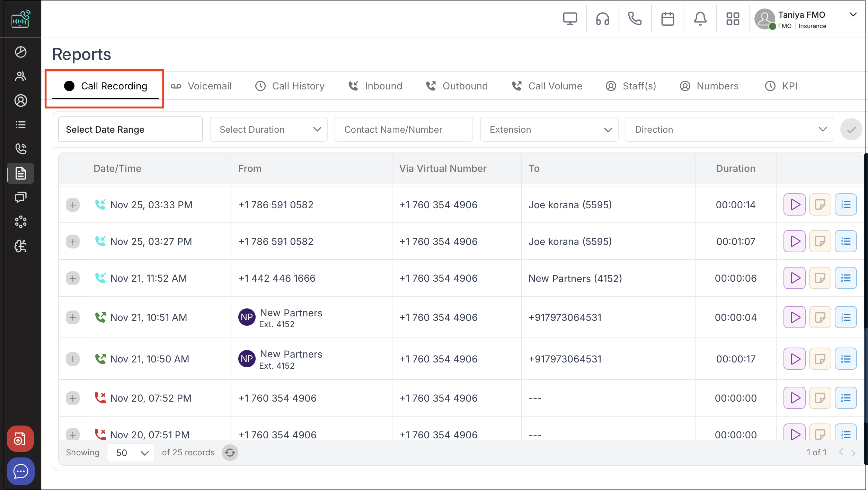
Task: Click the AI brain icon in sidebar
Action: pos(20,246)
